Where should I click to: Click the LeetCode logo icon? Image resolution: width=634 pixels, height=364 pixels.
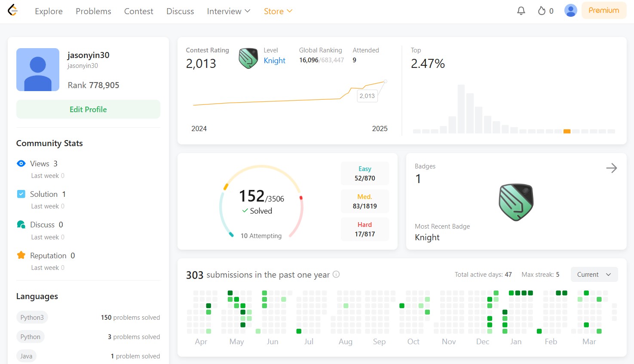point(13,10)
